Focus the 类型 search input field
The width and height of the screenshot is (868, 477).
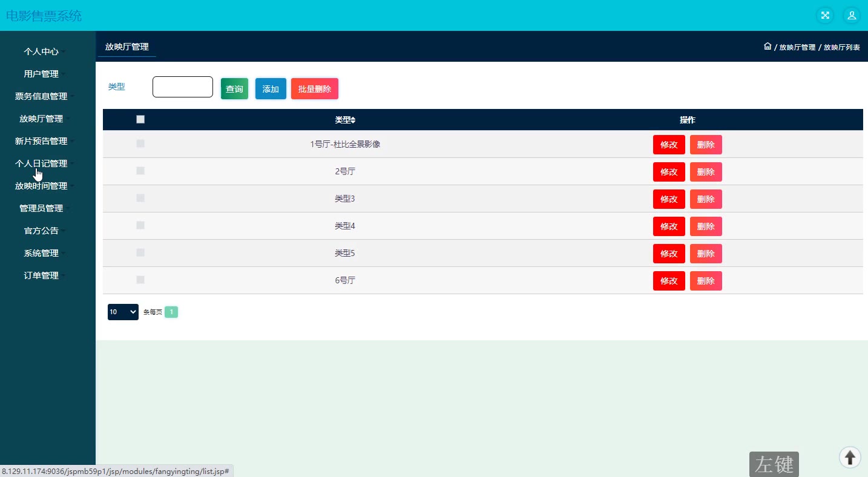(x=183, y=87)
